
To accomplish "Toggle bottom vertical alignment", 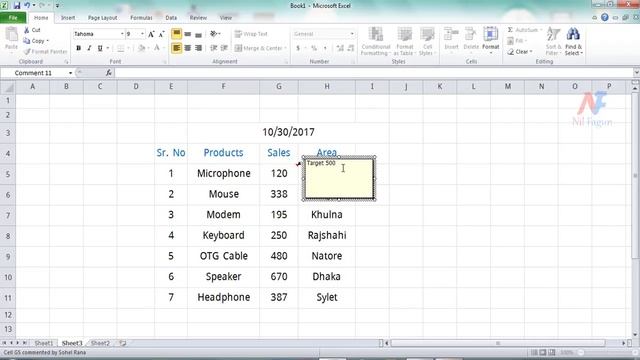I will [198, 34].
